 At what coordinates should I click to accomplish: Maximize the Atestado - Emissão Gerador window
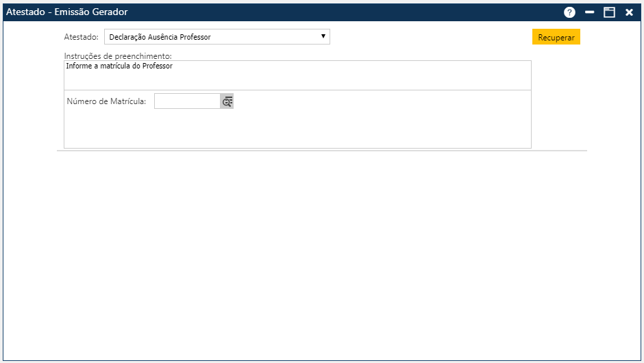[609, 12]
